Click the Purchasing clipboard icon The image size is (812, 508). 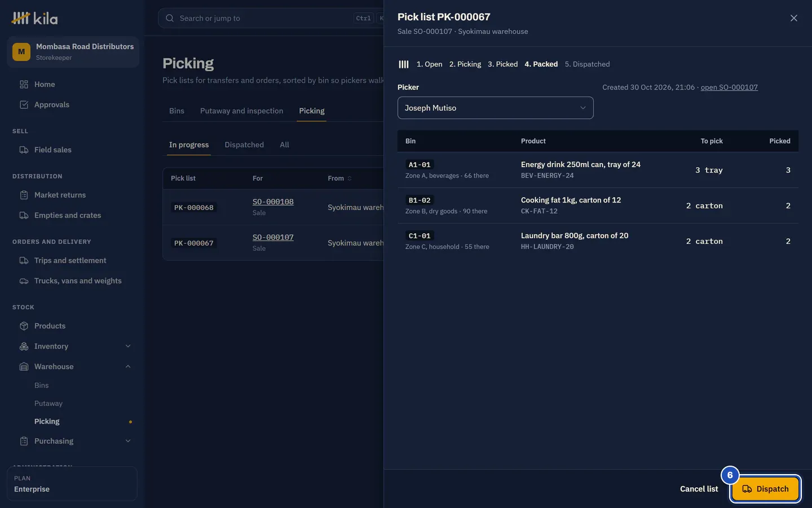point(24,441)
